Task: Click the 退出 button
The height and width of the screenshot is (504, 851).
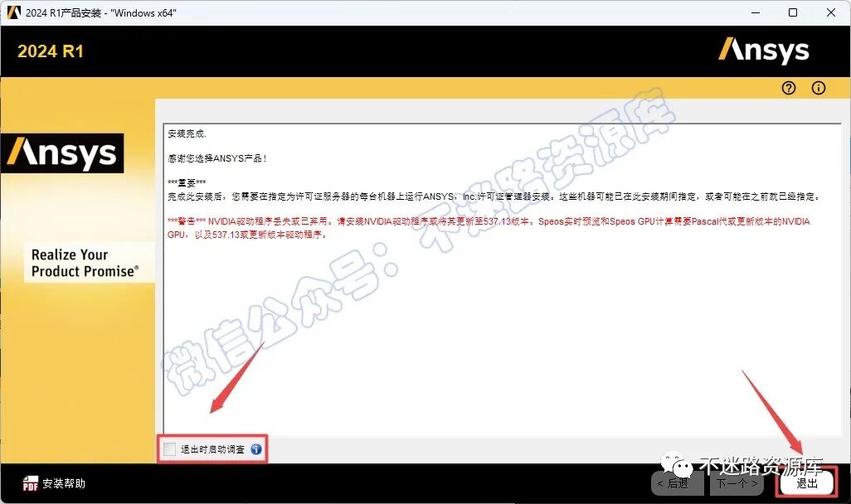Action: (806, 482)
